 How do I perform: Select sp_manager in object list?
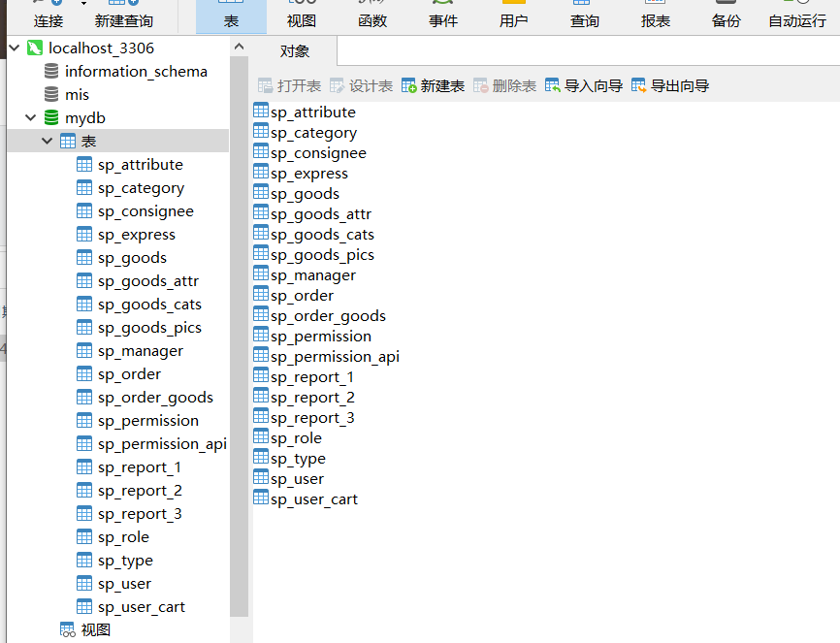tap(313, 274)
